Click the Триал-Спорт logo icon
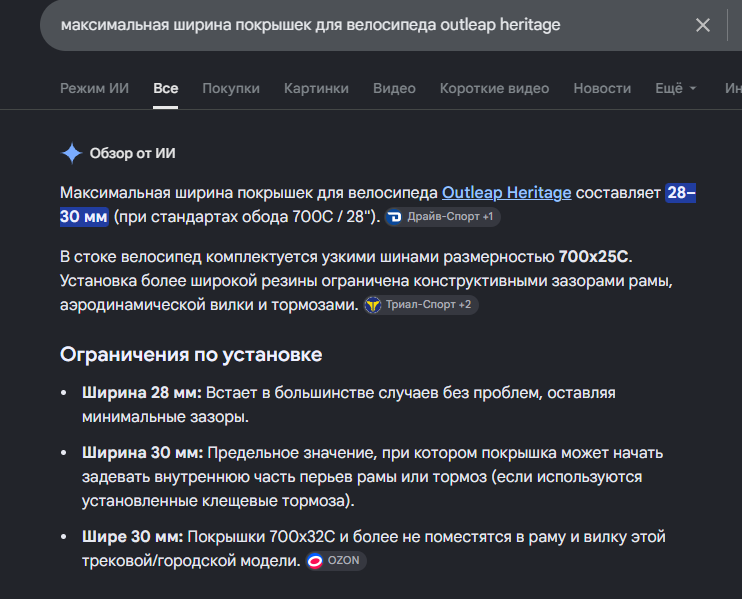The image size is (742, 599). coord(373,305)
